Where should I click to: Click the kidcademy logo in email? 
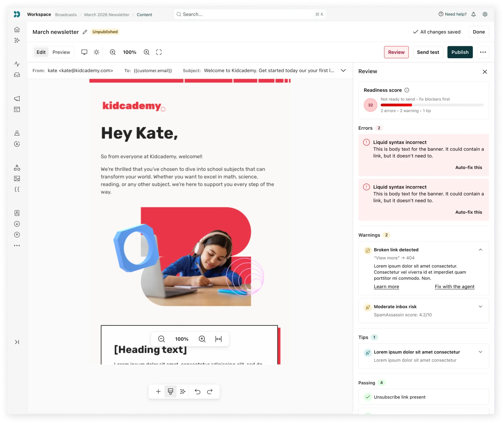[x=134, y=106]
